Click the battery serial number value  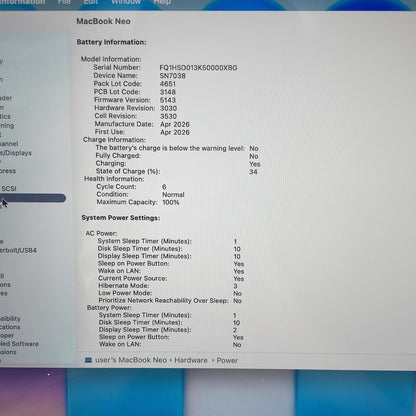198,68
